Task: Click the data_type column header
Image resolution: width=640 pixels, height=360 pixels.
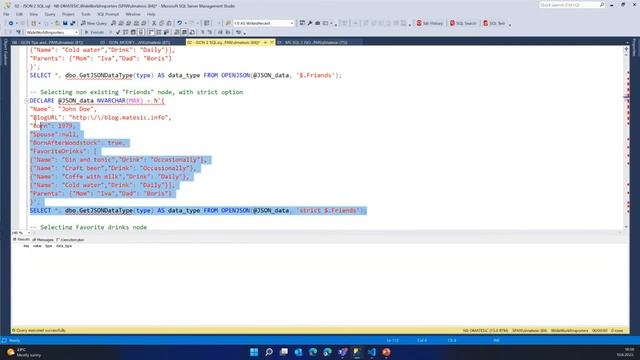Action: 64,246
